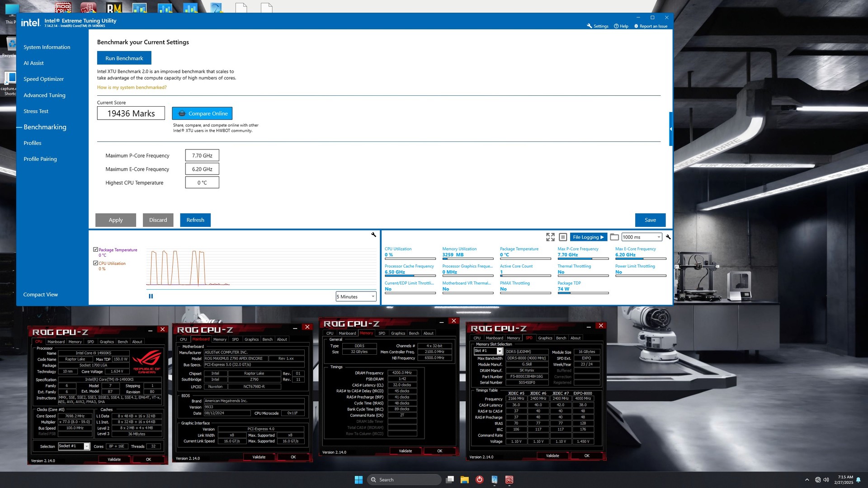Pause the monitor readouts with the pause icon
The height and width of the screenshot is (488, 868).
click(563, 237)
